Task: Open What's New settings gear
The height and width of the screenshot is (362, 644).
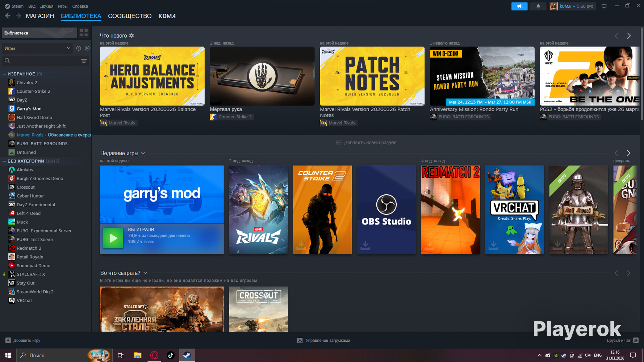Action: (x=131, y=35)
